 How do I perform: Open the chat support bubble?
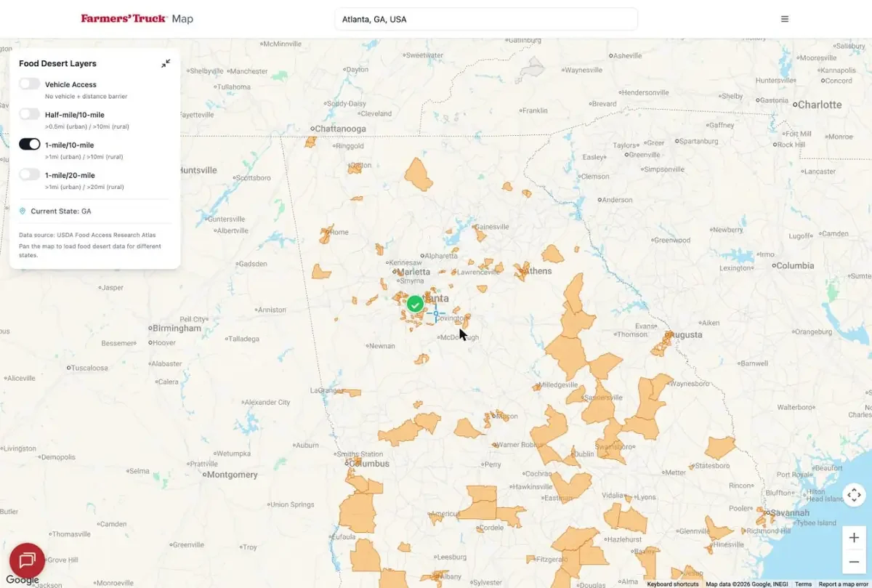coord(27,560)
